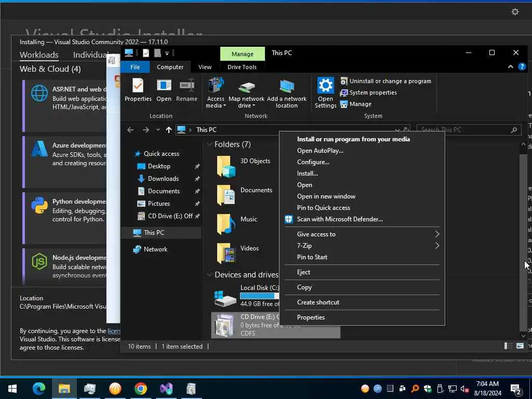Select the Python development workload card
Viewport: 532px width, 399px height.
64,218
